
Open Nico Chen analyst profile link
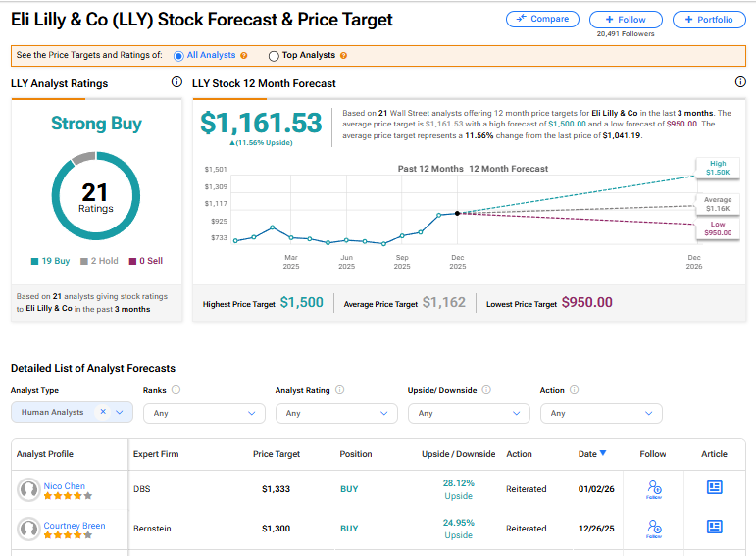(x=65, y=486)
